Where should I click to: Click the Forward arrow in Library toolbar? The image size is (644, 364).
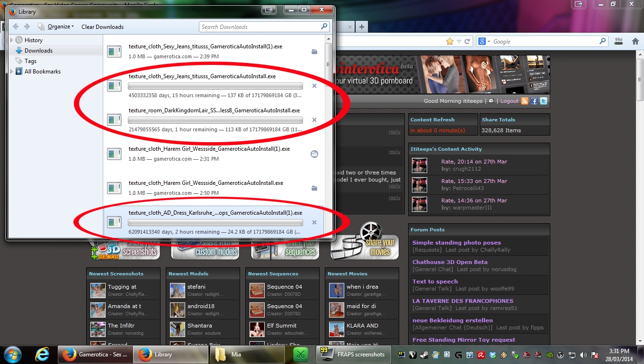(x=27, y=27)
